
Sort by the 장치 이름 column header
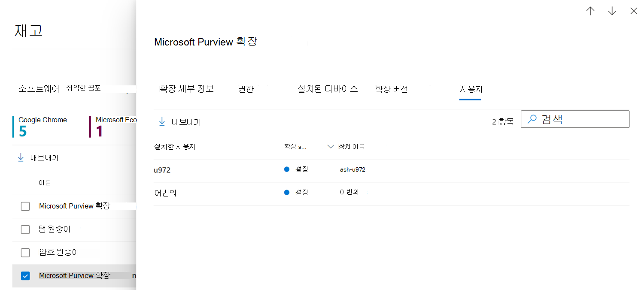[352, 147]
